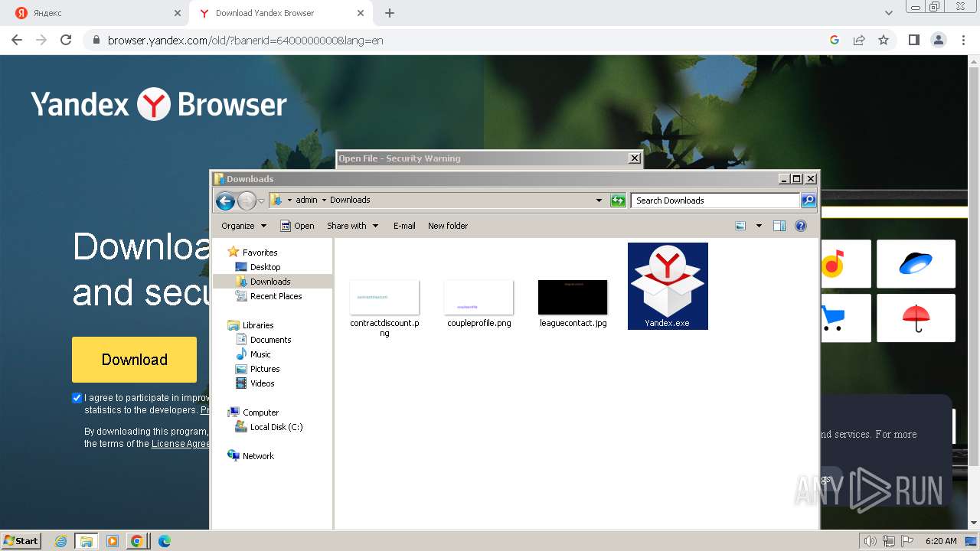Select Favorites in the navigation pane
This screenshot has height=551, width=980.
point(260,253)
